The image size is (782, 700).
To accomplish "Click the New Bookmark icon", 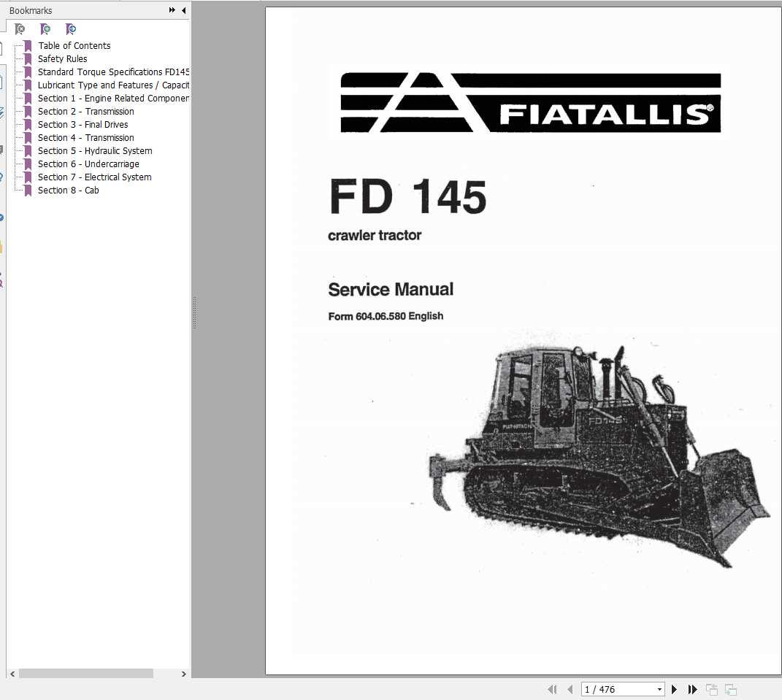I will click(x=45, y=28).
